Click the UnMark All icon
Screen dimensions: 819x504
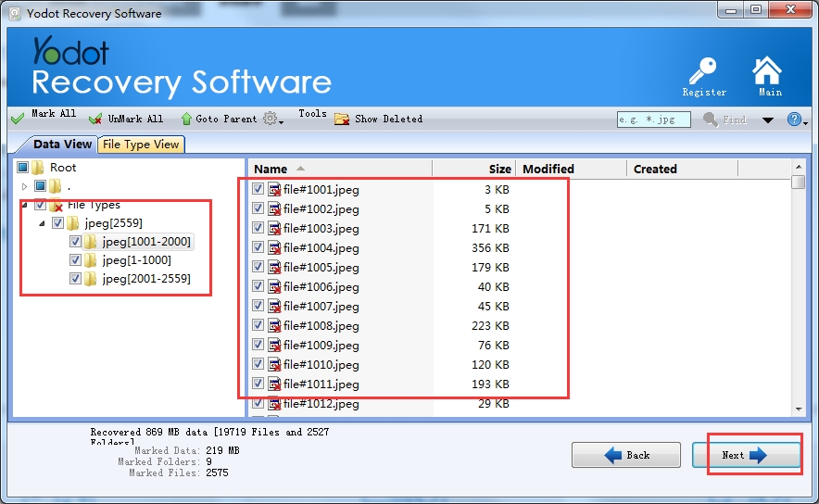tap(95, 119)
